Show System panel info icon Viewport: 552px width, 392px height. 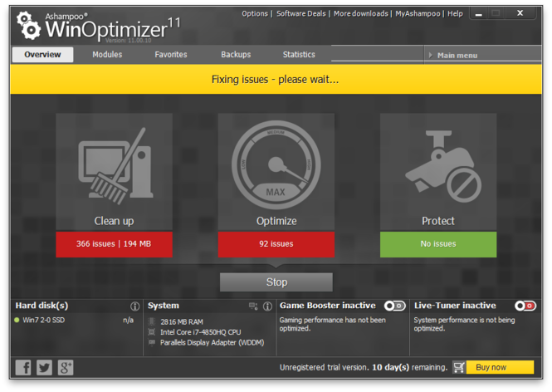click(267, 306)
